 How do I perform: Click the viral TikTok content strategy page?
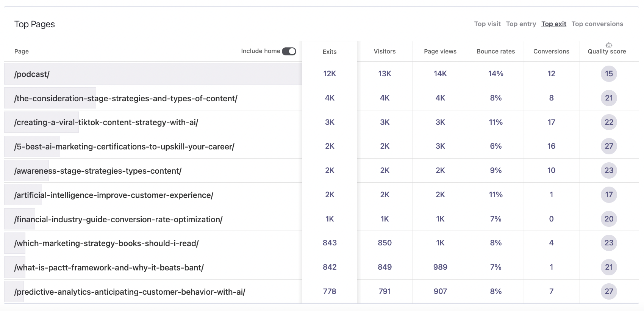click(106, 123)
